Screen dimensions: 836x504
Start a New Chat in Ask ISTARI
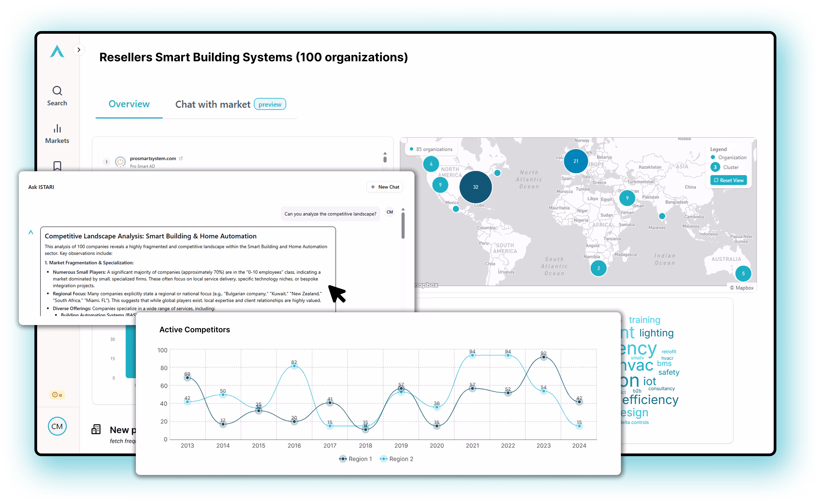(x=385, y=187)
